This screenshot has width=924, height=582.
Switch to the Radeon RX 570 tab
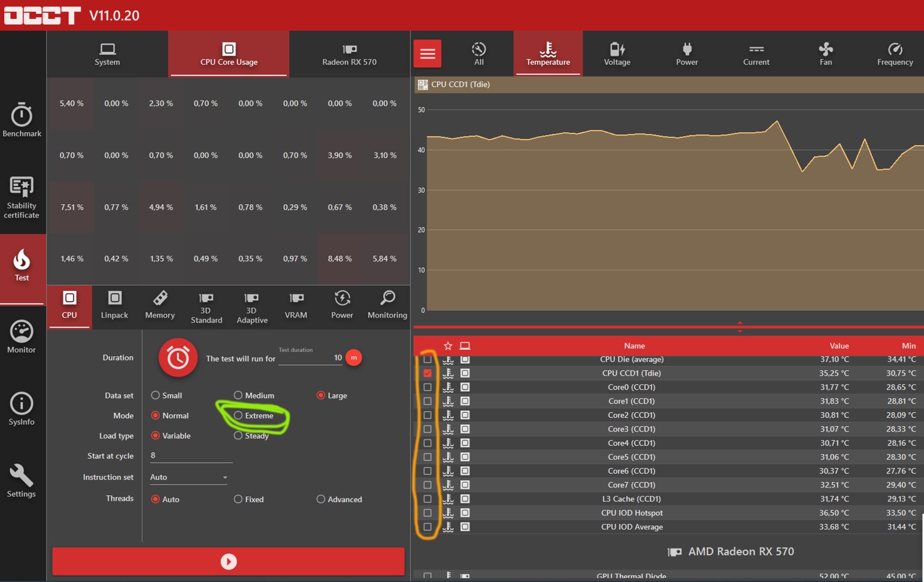pyautogui.click(x=349, y=54)
